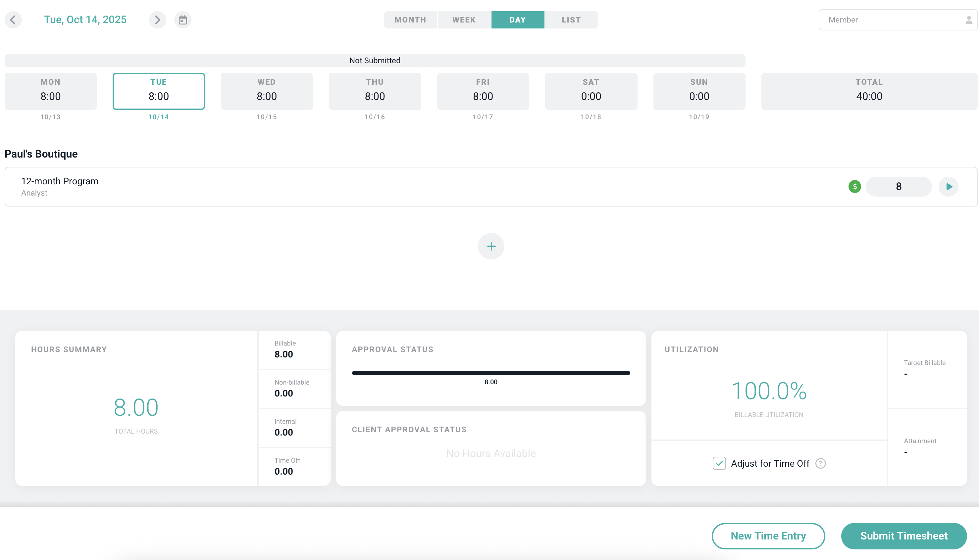This screenshot has width=979, height=560.
Task: Click the approval status progress bar
Action: [x=490, y=373]
